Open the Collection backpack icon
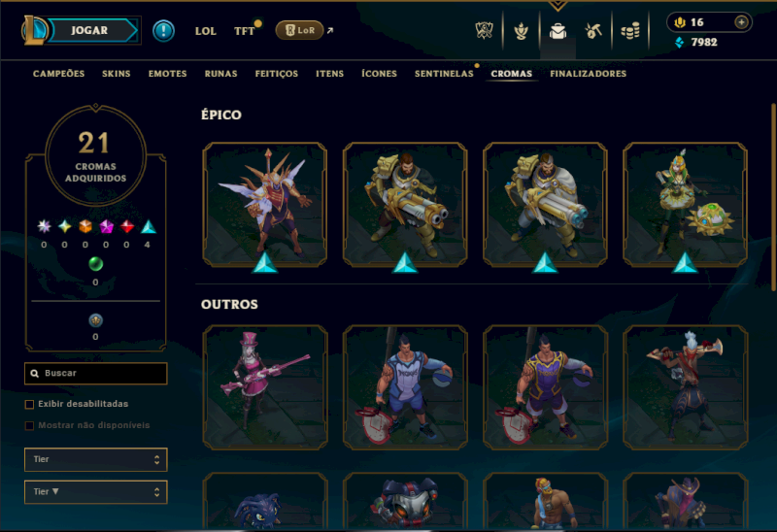 (557, 31)
